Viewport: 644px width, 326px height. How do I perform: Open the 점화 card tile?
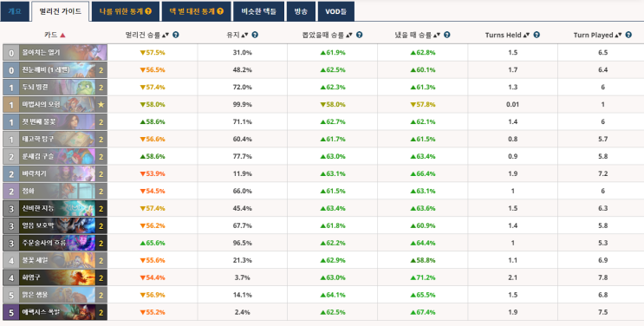pos(55,191)
